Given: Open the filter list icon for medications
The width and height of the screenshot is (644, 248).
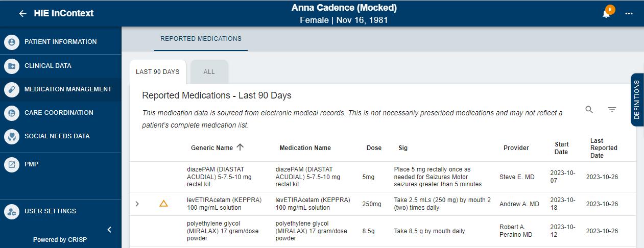Looking at the screenshot, I should (612, 110).
